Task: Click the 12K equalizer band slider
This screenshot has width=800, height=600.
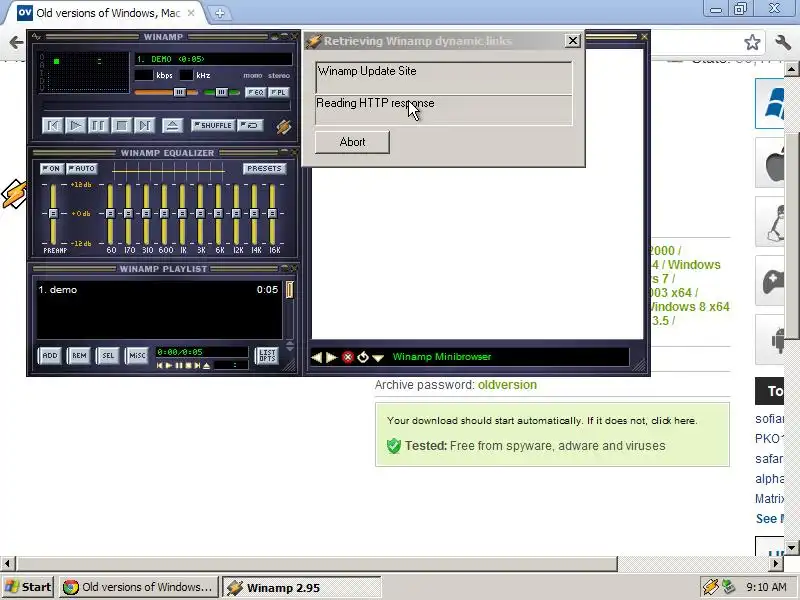Action: tap(236, 214)
